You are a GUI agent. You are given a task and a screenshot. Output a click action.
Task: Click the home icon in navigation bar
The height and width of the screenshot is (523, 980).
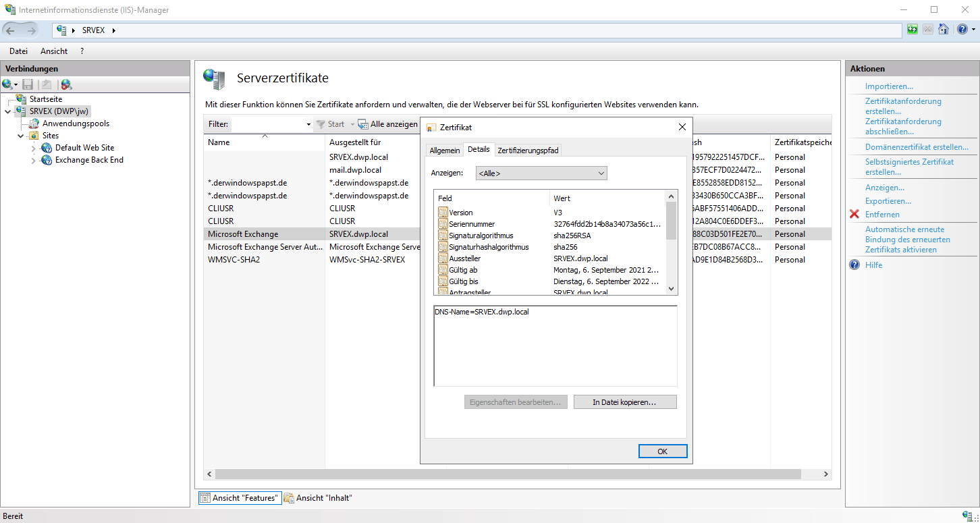point(944,30)
